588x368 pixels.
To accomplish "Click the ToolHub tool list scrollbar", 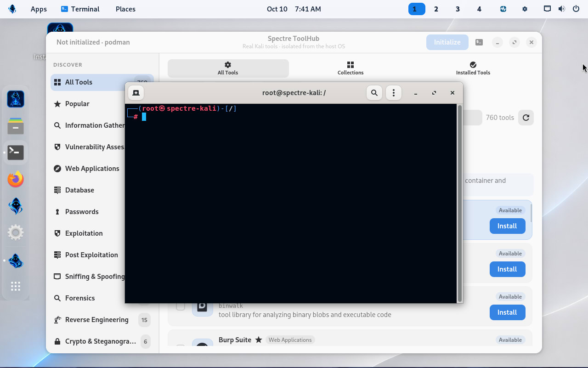I will point(531,213).
